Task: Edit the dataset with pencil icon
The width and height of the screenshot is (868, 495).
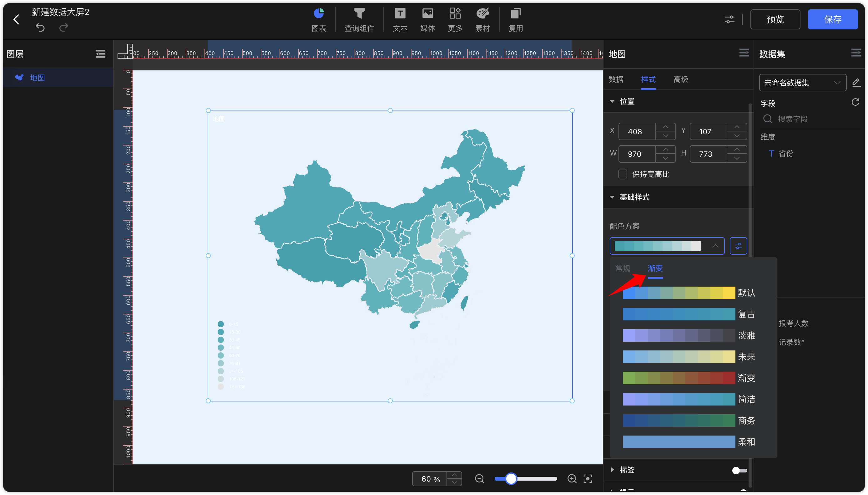Action: [x=856, y=83]
